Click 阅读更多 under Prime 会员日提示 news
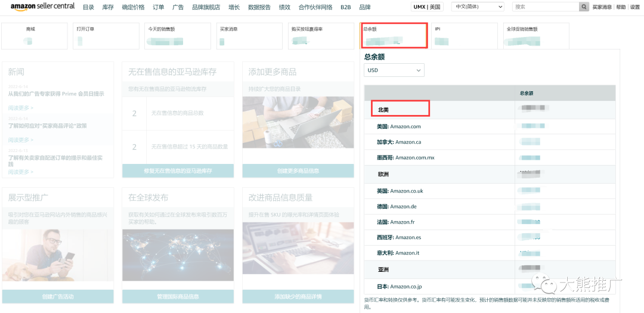The image size is (644, 313). click(x=20, y=108)
